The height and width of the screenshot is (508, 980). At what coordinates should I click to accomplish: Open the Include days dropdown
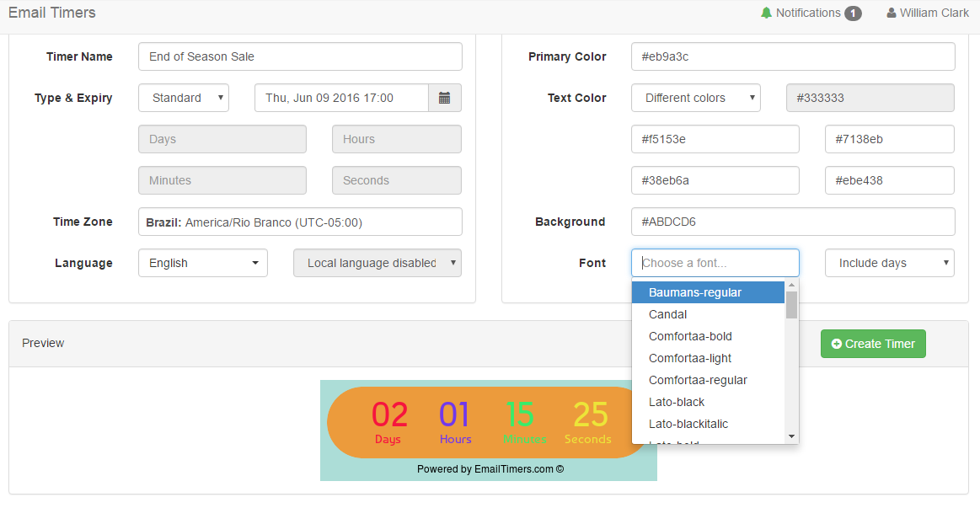pos(889,263)
